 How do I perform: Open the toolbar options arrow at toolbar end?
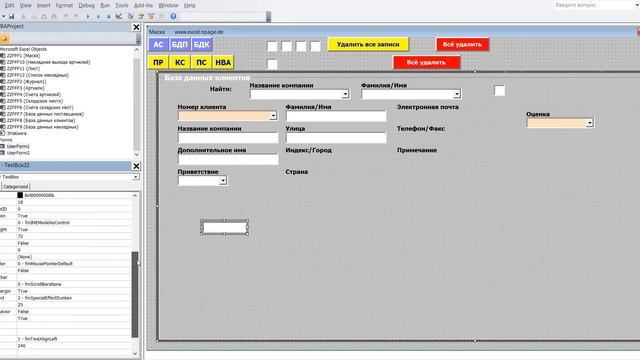pos(268,17)
